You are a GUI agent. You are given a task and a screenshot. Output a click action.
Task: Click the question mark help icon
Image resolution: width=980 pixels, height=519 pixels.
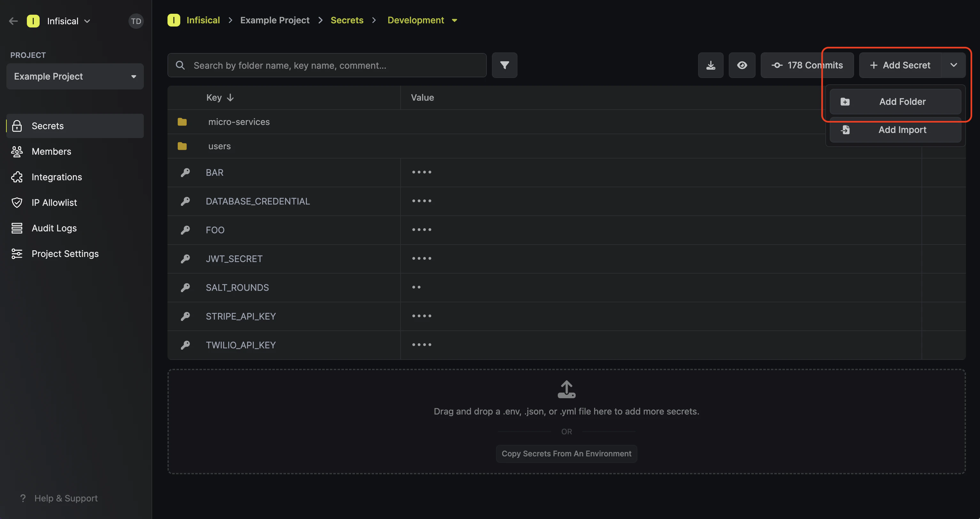click(23, 498)
